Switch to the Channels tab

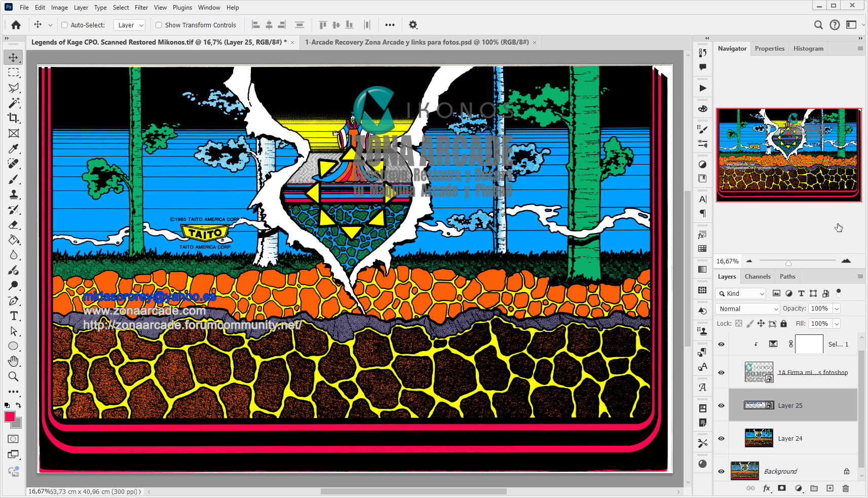757,276
